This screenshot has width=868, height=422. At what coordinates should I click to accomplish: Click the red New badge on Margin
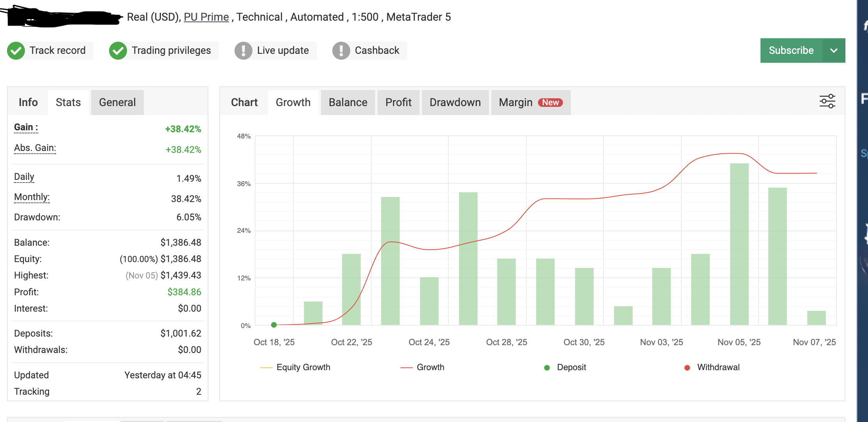pos(550,103)
